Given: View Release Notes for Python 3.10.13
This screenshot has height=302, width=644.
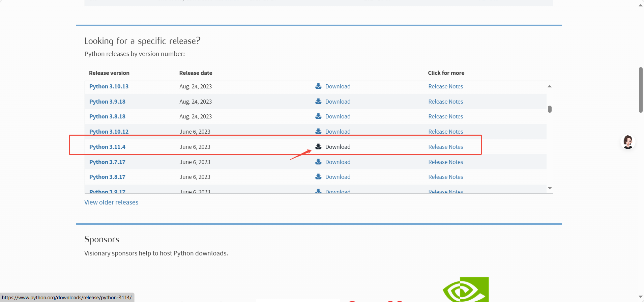Looking at the screenshot, I should tap(445, 86).
